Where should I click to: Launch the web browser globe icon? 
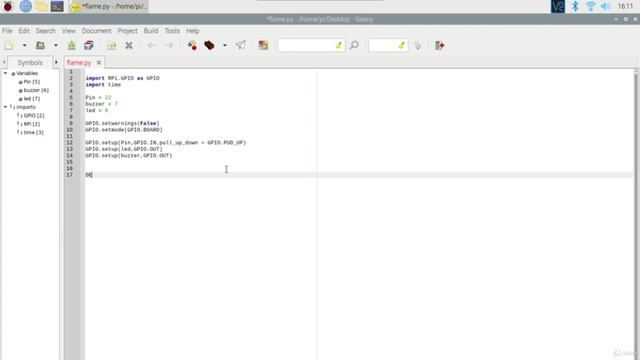[25, 6]
